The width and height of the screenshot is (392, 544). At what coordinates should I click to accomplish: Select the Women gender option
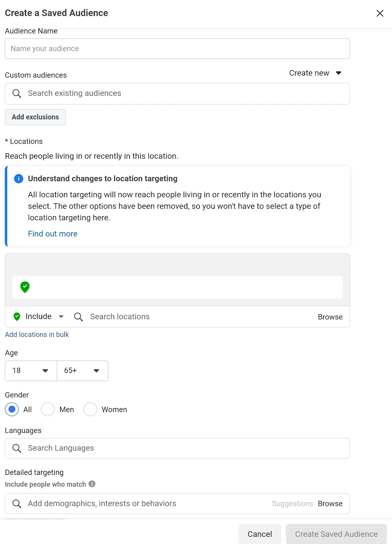click(x=90, y=409)
